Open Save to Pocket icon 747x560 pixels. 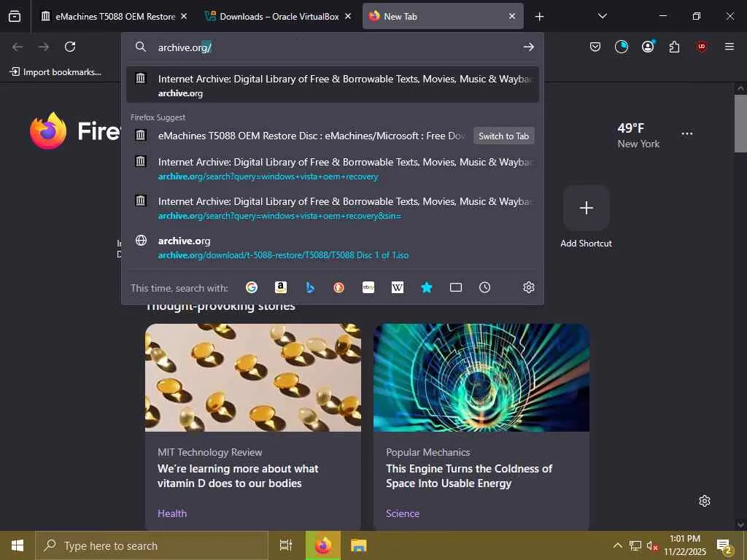595,47
